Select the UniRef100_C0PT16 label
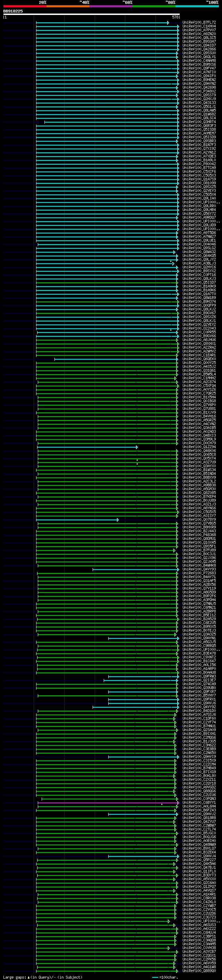Screen dimensions: 222x980 199,275
